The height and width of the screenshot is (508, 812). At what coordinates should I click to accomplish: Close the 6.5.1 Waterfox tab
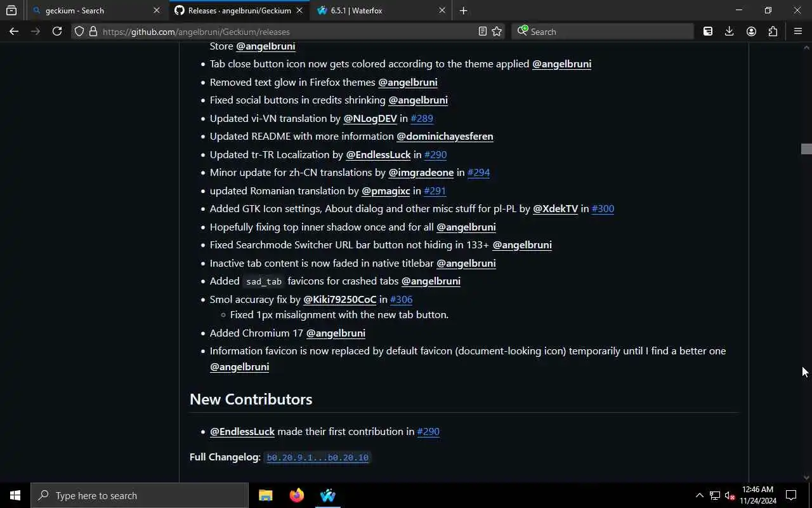(x=442, y=10)
